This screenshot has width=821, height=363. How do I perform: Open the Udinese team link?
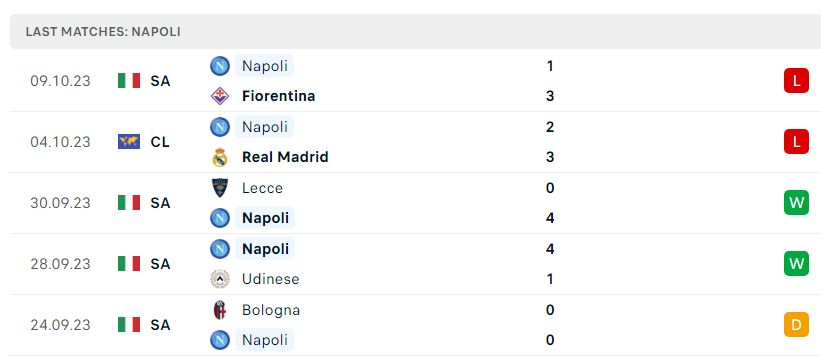(x=271, y=279)
